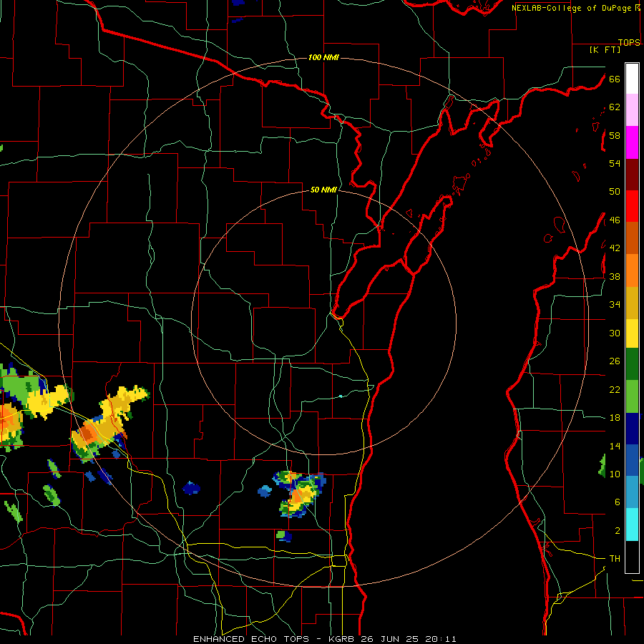Select the light green swatch between 22 and 18
Image resolution: width=644 pixels, height=644 pixels.
[632, 396]
